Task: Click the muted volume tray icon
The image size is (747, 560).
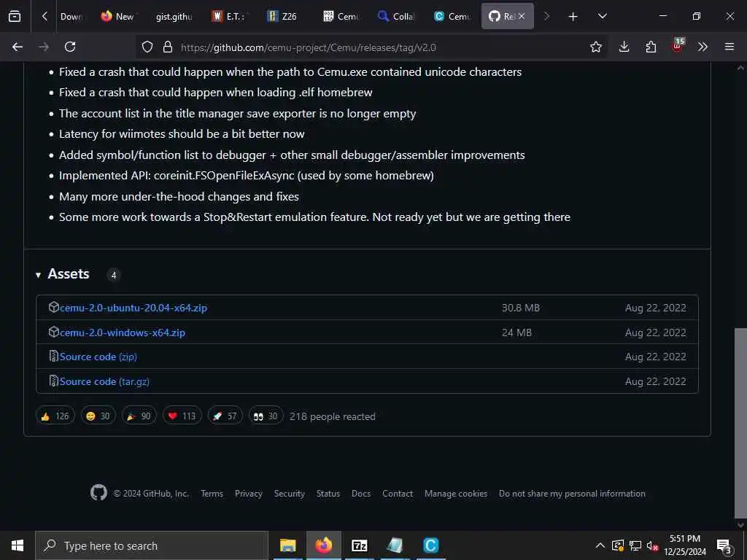Action: (652, 545)
